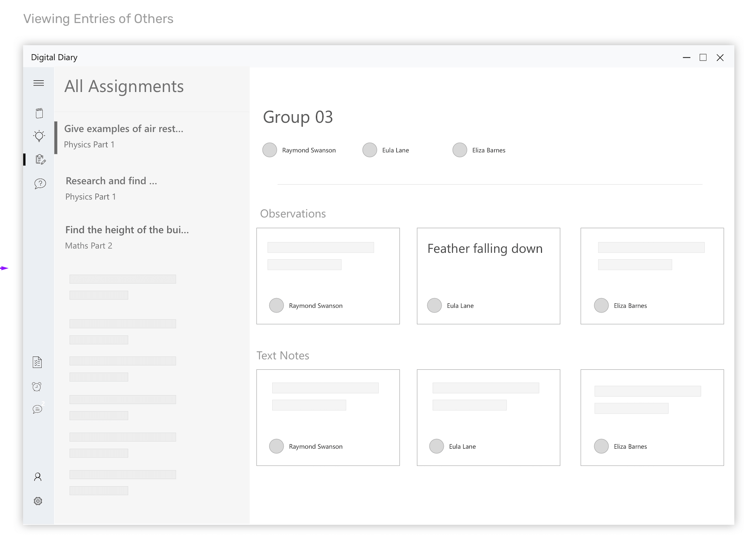This screenshot has height=548, width=756.
Task: Click Eula Lane's avatar in group header
Action: pos(369,150)
